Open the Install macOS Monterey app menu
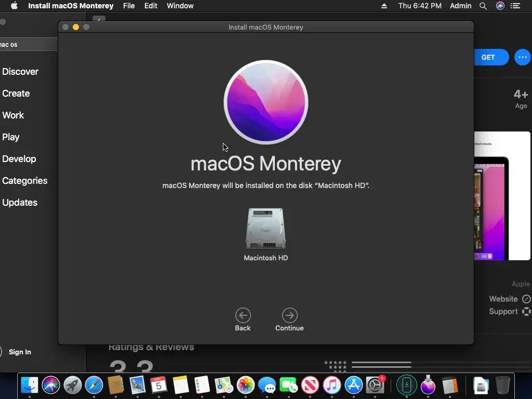The height and width of the screenshot is (399, 532). 71,6
